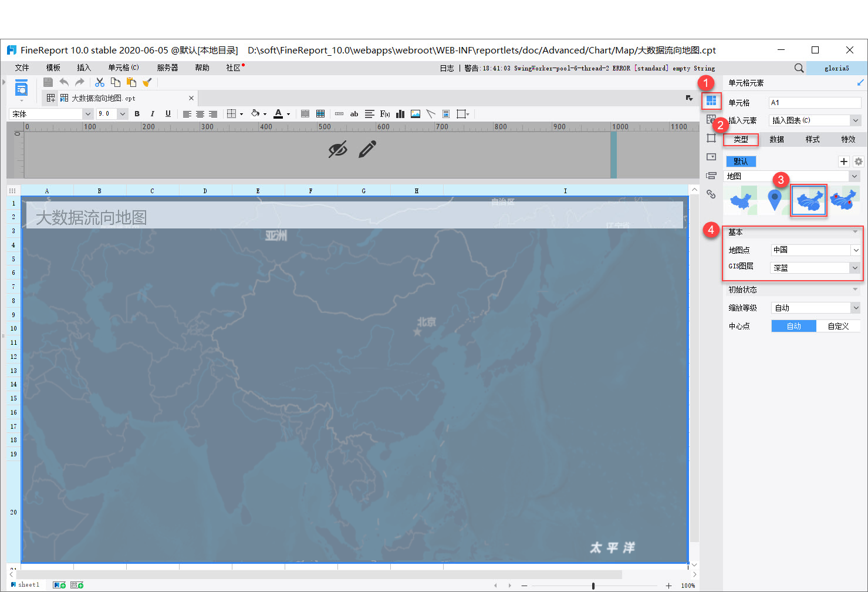Click the 单元格 A1 input field

(x=815, y=103)
